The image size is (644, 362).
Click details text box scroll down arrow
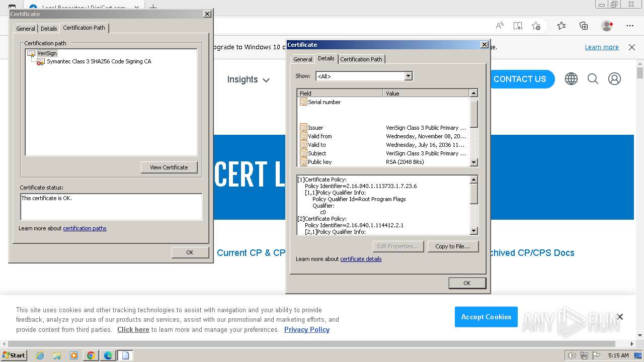coord(473,231)
